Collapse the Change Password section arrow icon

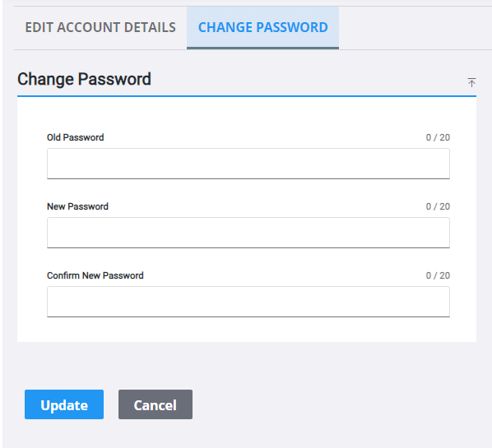(x=471, y=82)
